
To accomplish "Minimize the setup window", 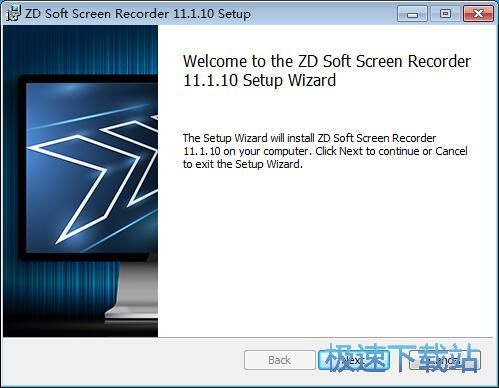I will pyautogui.click(x=412, y=14).
